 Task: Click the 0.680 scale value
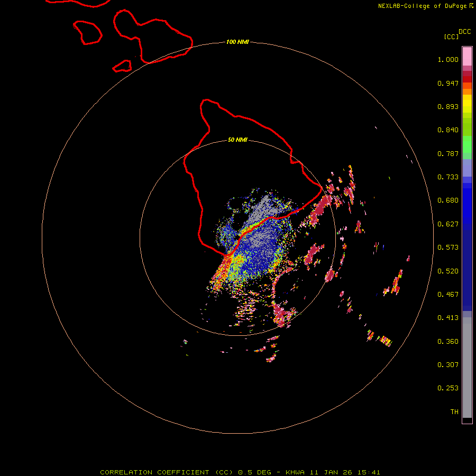point(448,200)
